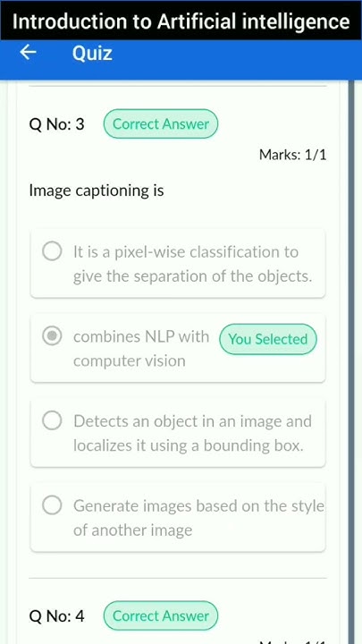Click the Q No: 4 label
362x644 pixels.
click(x=56, y=616)
